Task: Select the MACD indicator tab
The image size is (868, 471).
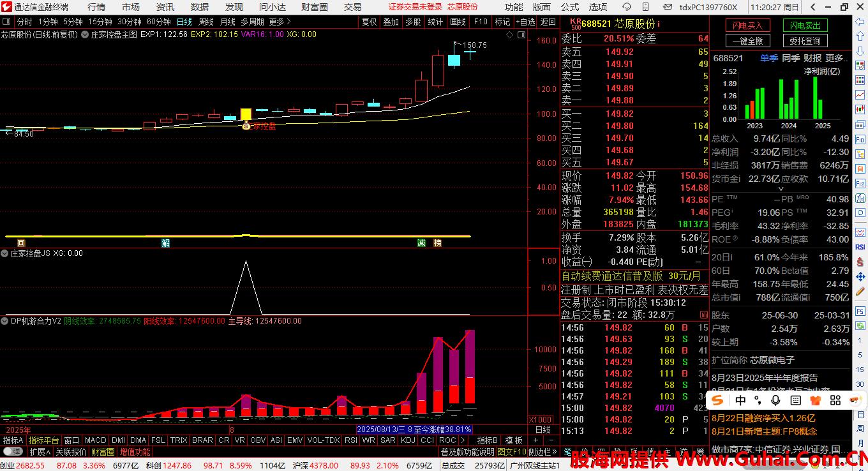Action: click(x=96, y=440)
